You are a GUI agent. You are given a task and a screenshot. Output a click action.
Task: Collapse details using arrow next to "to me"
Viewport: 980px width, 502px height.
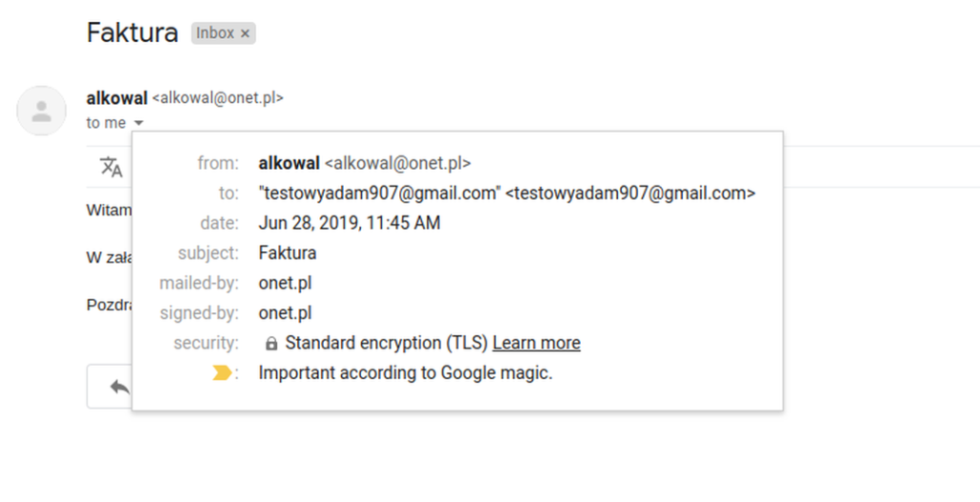[x=139, y=123]
